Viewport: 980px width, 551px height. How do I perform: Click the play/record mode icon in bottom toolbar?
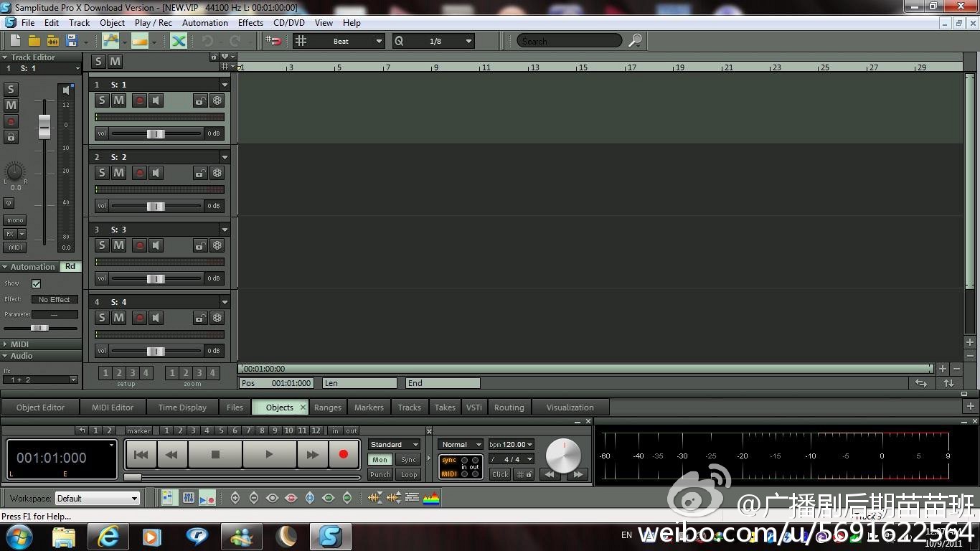point(207,498)
